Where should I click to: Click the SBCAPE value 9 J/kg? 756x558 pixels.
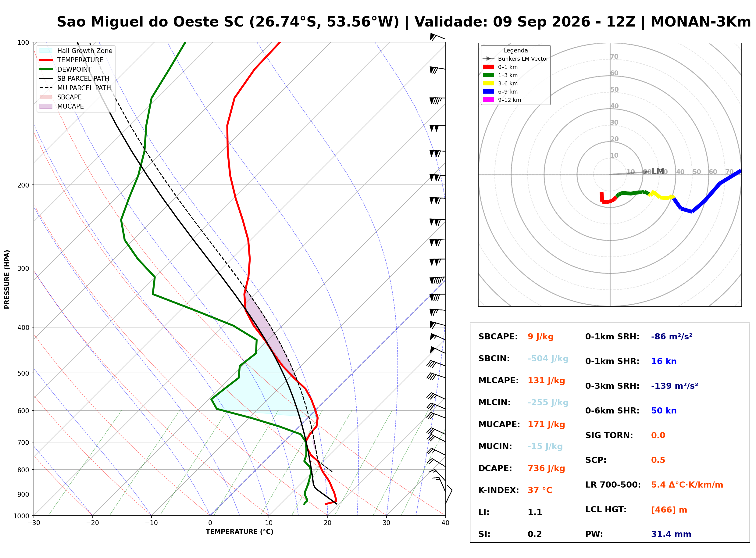pyautogui.click(x=541, y=337)
